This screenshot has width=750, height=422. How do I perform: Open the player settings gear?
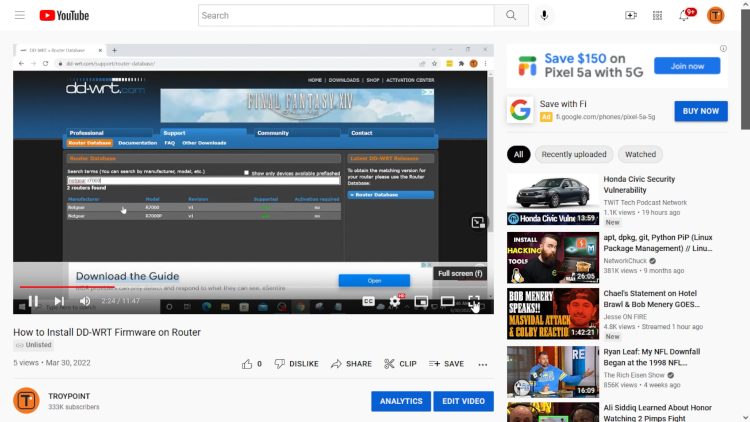[395, 301]
